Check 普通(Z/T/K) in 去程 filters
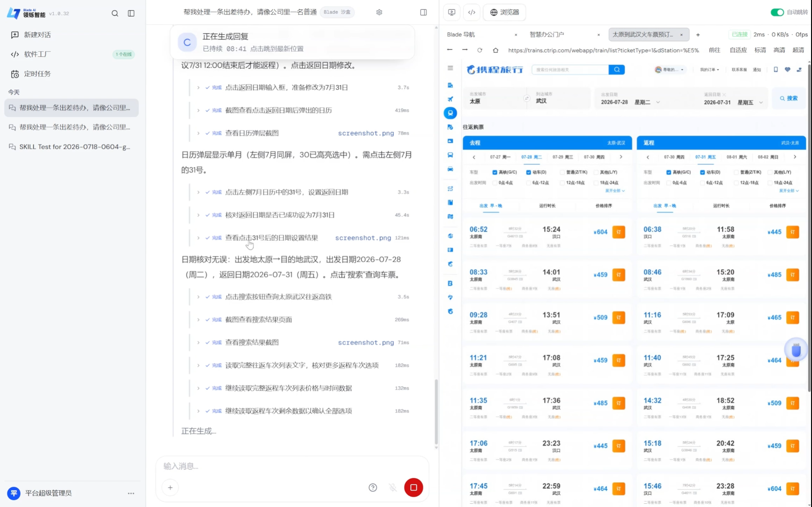Image resolution: width=812 pixels, height=507 pixels. click(x=562, y=172)
